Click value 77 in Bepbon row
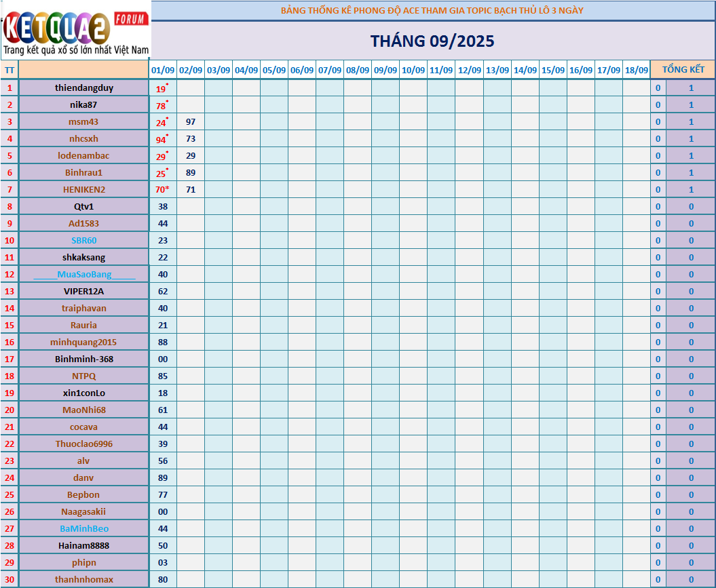This screenshot has height=588, width=716. point(163,494)
